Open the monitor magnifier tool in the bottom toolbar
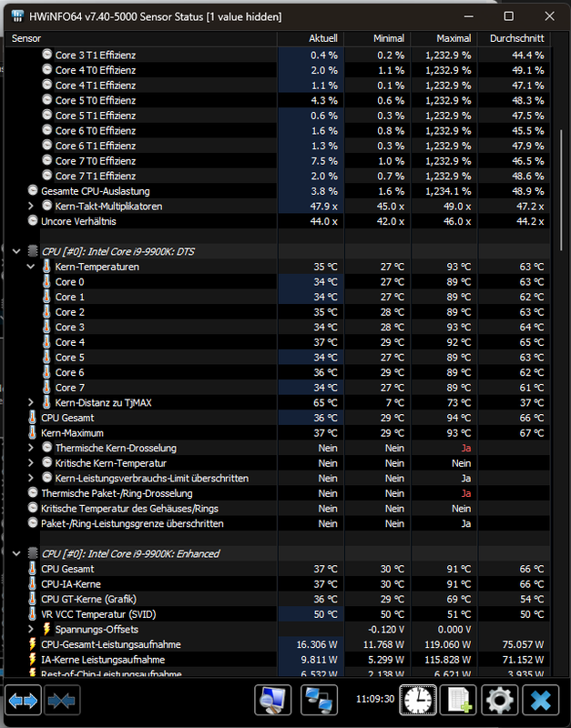The width and height of the screenshot is (571, 728). coord(273,700)
